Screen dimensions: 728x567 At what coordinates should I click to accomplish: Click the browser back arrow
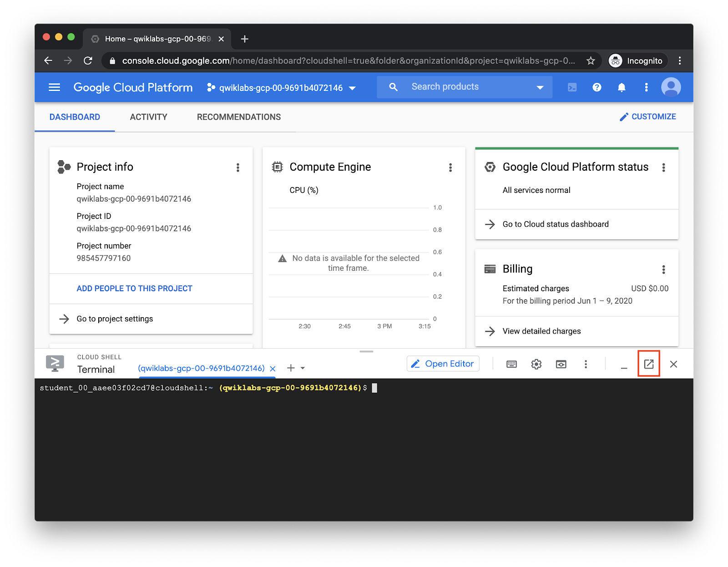point(48,61)
